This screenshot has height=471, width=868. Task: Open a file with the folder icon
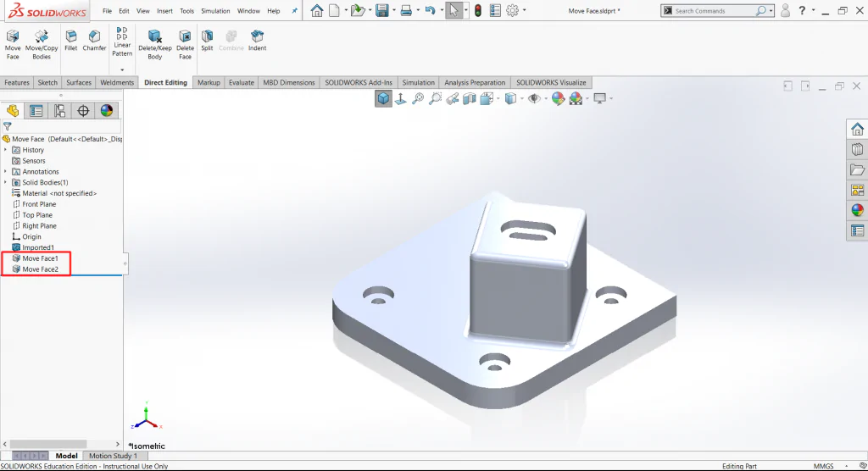point(358,10)
